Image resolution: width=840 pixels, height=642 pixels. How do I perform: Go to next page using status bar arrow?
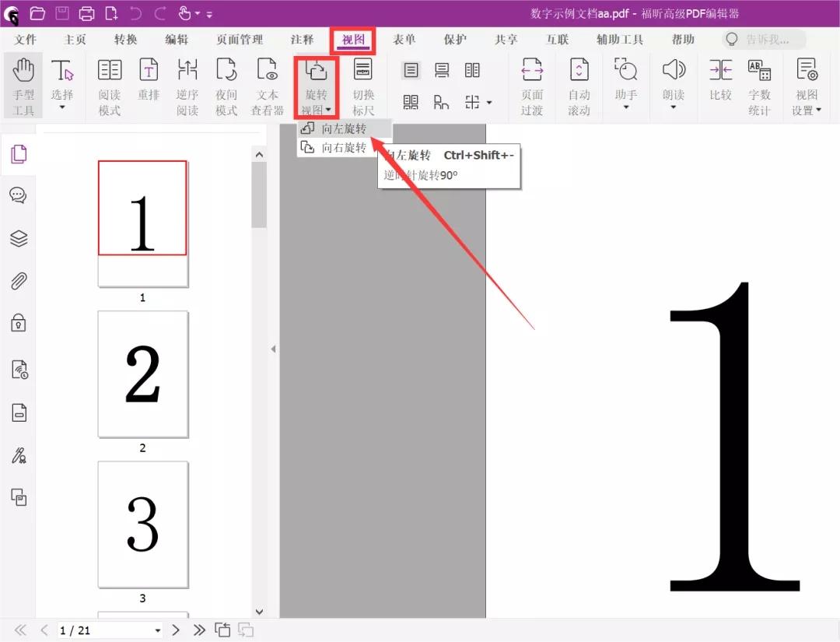[177, 630]
